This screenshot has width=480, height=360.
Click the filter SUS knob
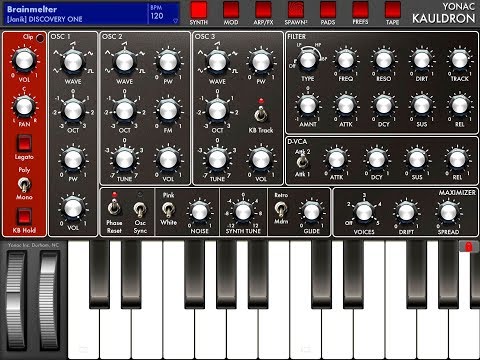pyautogui.click(x=421, y=106)
